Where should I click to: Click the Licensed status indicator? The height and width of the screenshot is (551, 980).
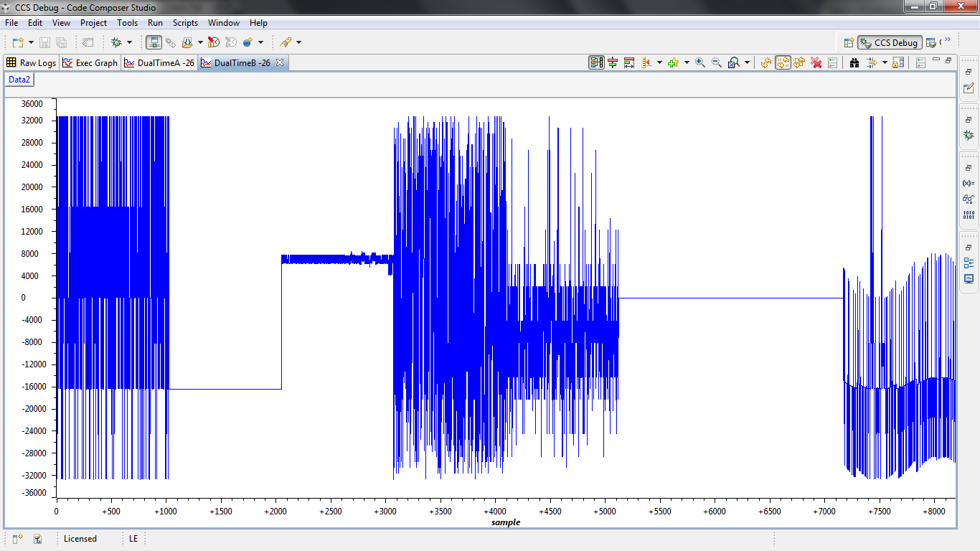(79, 539)
